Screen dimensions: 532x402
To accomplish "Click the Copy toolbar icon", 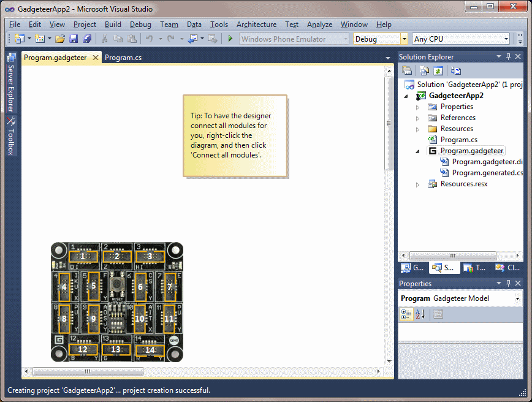I will pos(118,39).
